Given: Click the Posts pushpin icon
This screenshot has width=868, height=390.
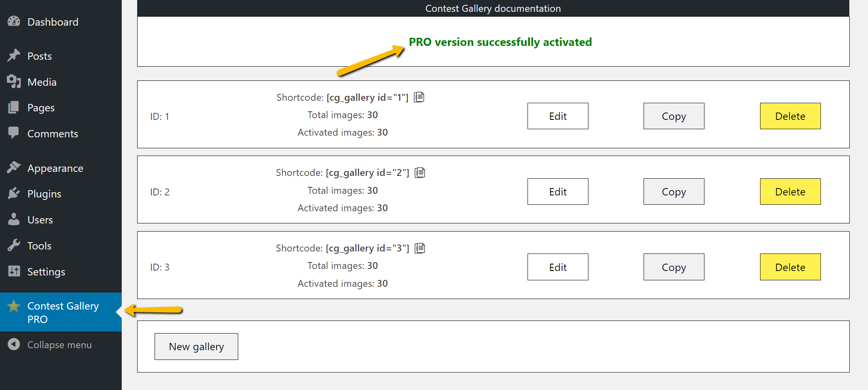Looking at the screenshot, I should (14, 56).
